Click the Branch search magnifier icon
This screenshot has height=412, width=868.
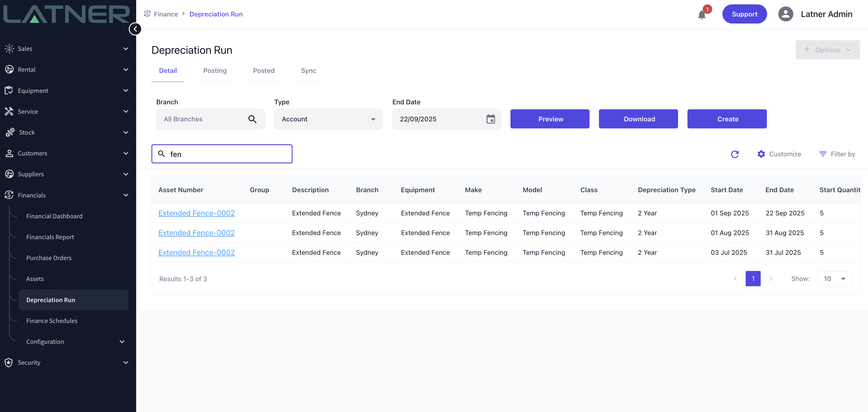(x=252, y=119)
